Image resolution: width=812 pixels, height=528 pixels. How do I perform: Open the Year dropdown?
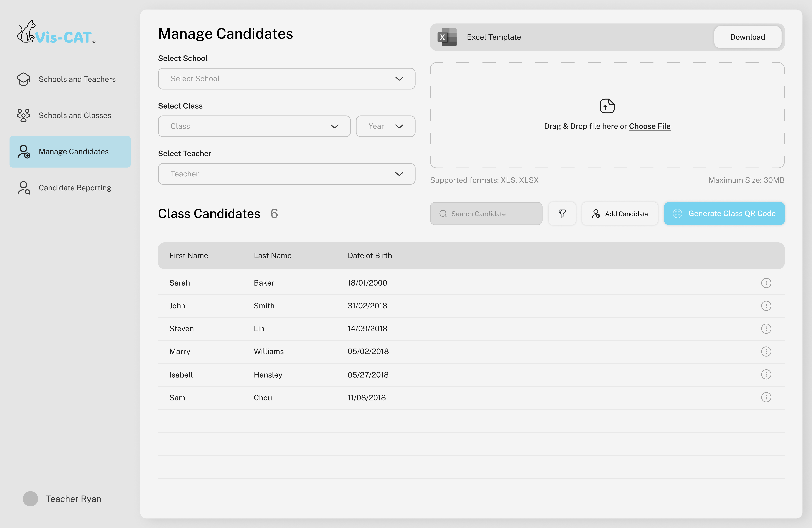point(386,126)
